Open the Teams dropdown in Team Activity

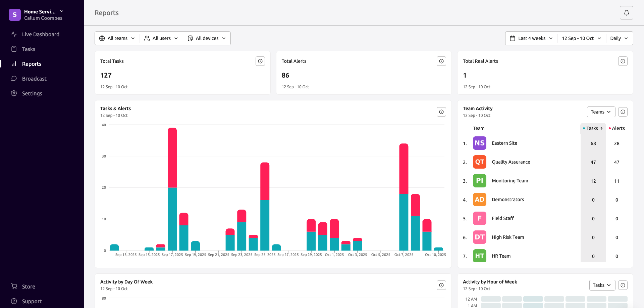(x=601, y=112)
